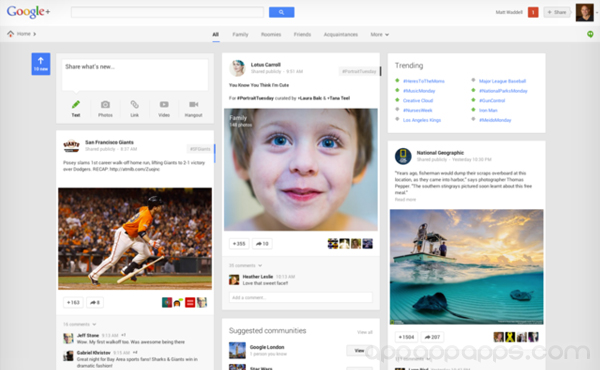Open the red notifications counter
The image size is (600, 370).
(x=533, y=12)
